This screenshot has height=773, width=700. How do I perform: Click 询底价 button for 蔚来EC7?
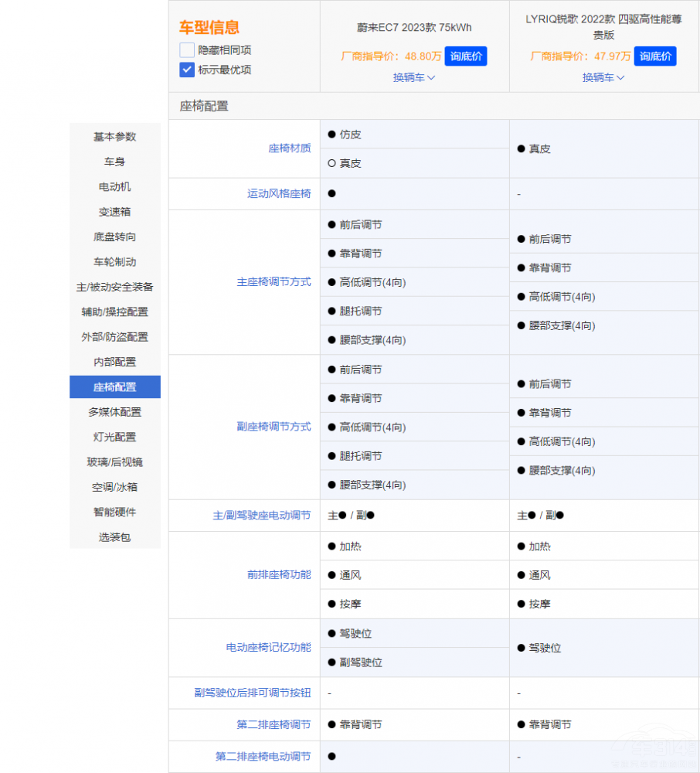466,56
